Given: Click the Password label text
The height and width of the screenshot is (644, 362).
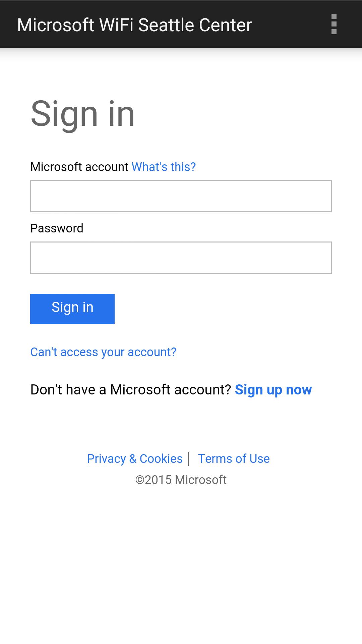Looking at the screenshot, I should click(x=57, y=228).
